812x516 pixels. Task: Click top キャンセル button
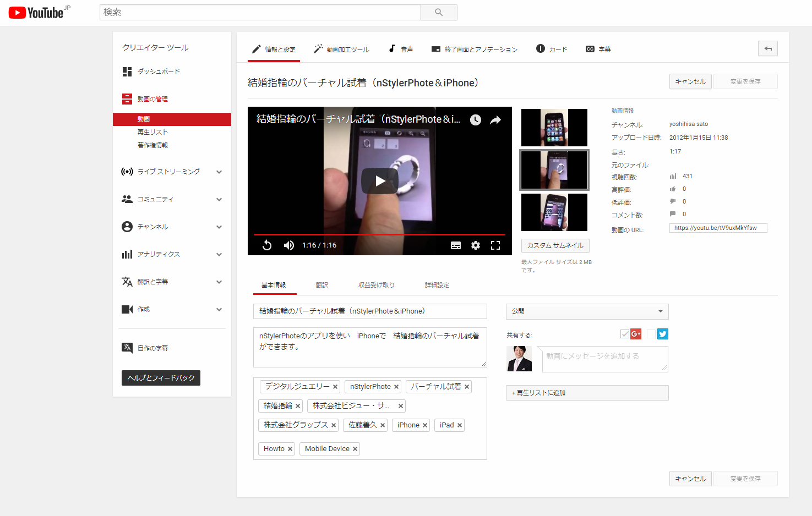690,81
